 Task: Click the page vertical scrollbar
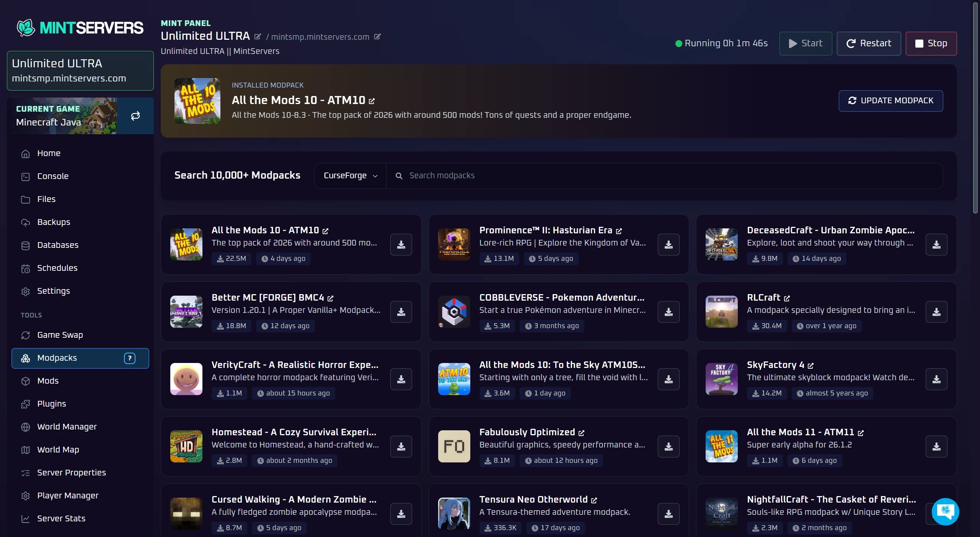coord(975,107)
